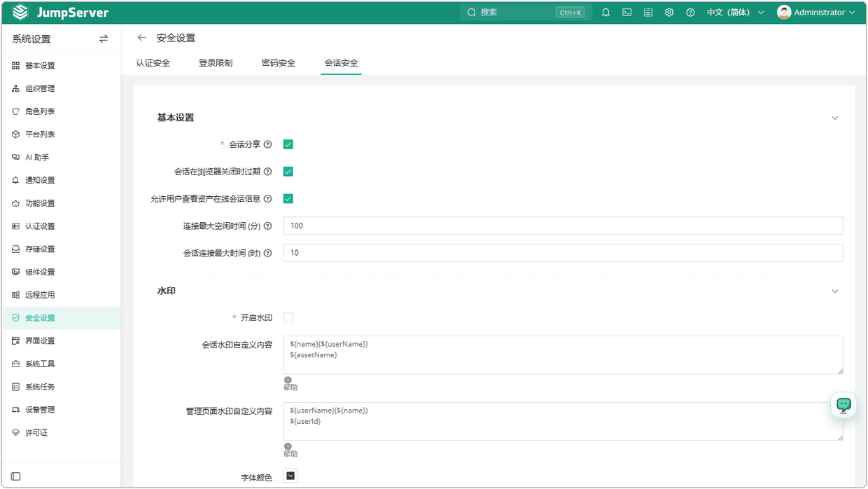This screenshot has width=868, height=489.
Task: Open the settings gear icon in header
Action: tap(669, 13)
